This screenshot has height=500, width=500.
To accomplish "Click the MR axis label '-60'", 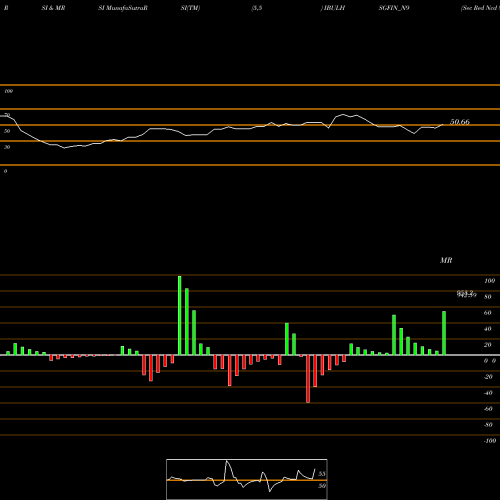I will click(x=488, y=409).
